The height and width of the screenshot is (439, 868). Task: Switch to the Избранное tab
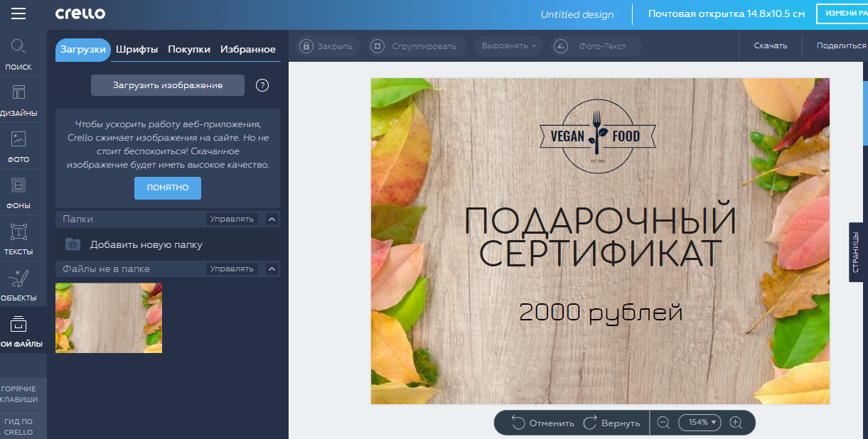(x=247, y=49)
